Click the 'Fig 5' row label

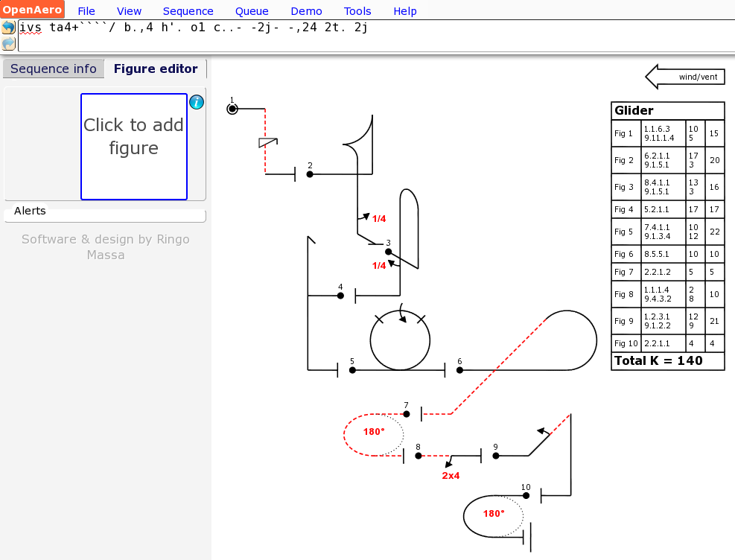[x=624, y=232]
